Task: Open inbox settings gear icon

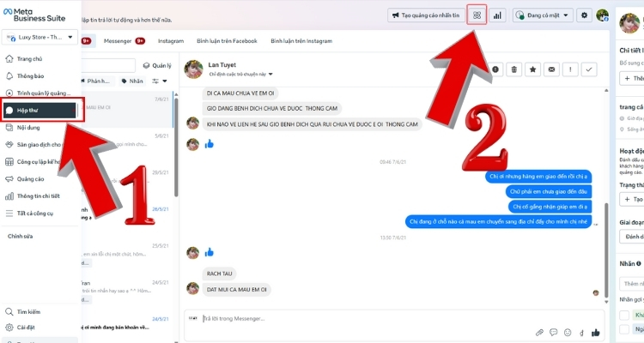Action: point(584,15)
